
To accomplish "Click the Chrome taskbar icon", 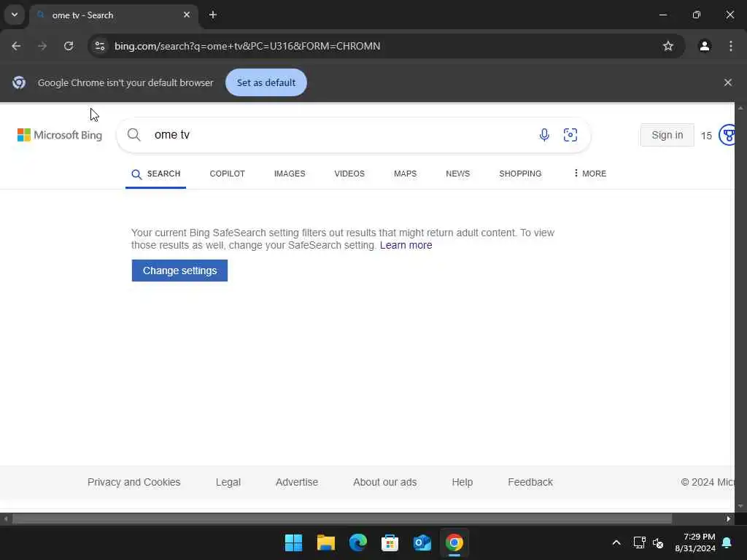I will pos(454,542).
